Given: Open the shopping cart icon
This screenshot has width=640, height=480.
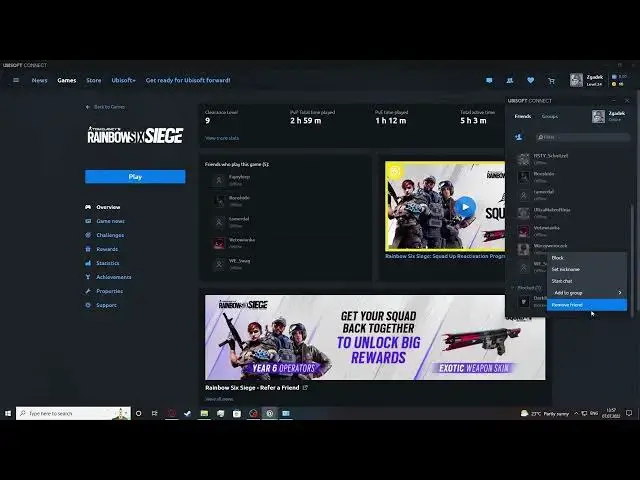Looking at the screenshot, I should (x=551, y=81).
